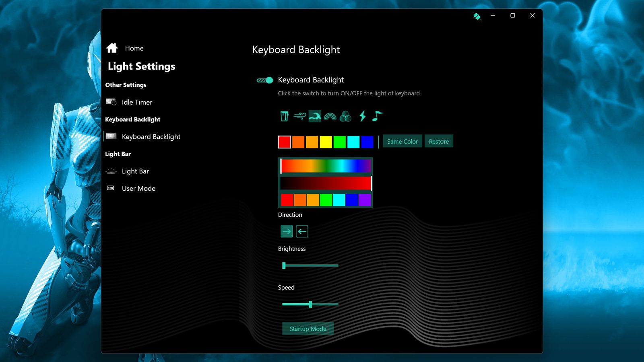Set direction to the right arrow
Image resolution: width=644 pixels, height=362 pixels.
(287, 231)
